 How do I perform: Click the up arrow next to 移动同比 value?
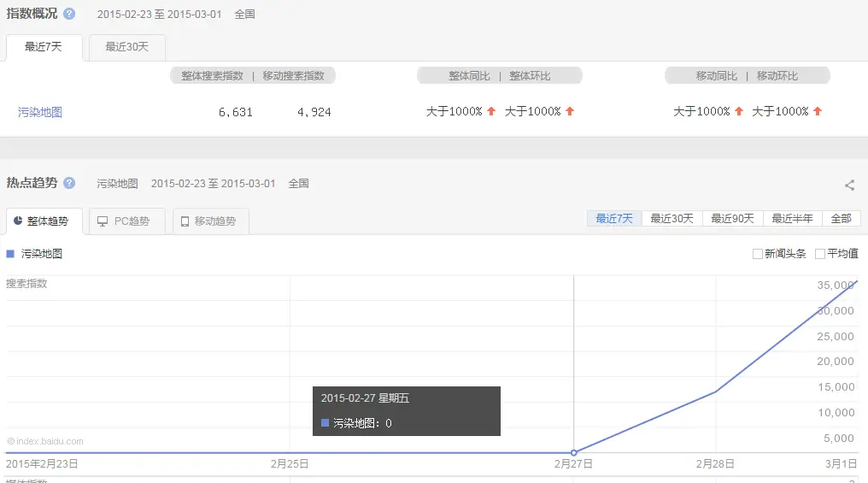click(x=738, y=111)
